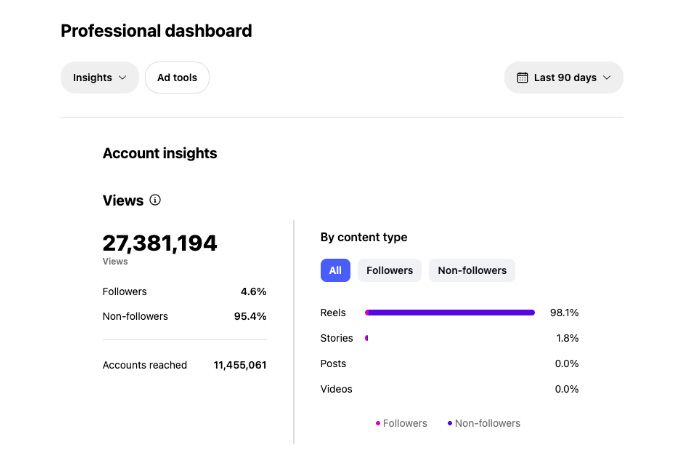The height and width of the screenshot is (450, 700).
Task: Click the Account insights heading
Action: pos(160,153)
